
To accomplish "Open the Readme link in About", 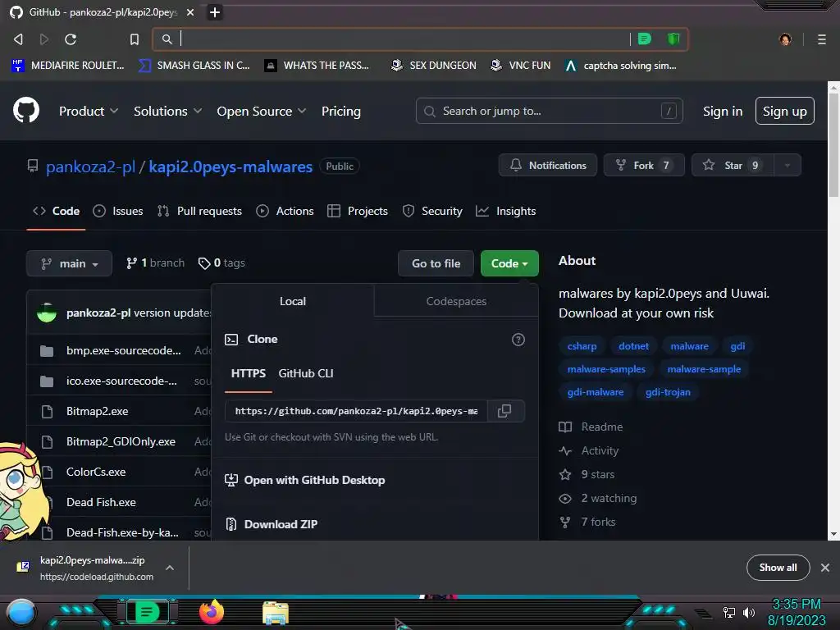I will (x=601, y=427).
